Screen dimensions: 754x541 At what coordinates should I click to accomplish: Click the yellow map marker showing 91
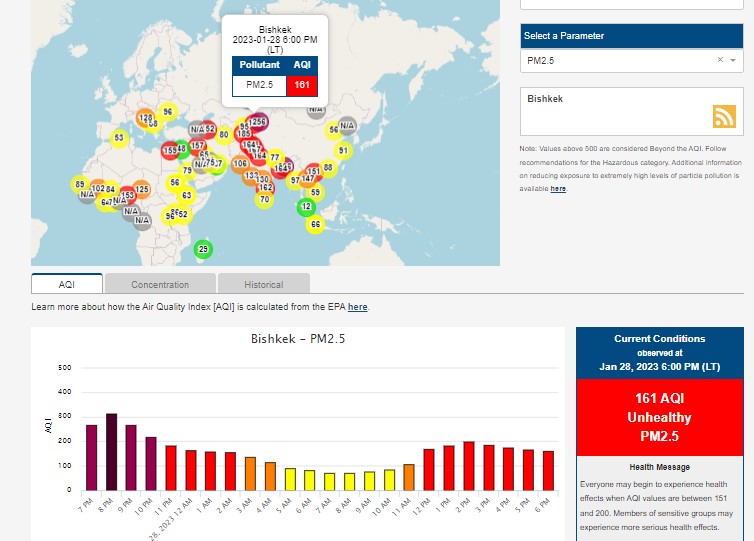[343, 151]
